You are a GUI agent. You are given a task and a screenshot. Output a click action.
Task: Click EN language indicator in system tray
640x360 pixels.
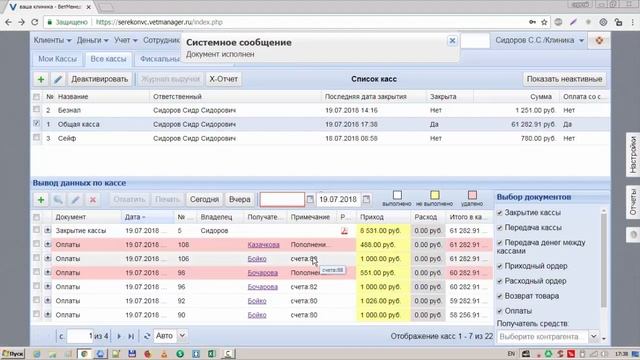coord(511,354)
